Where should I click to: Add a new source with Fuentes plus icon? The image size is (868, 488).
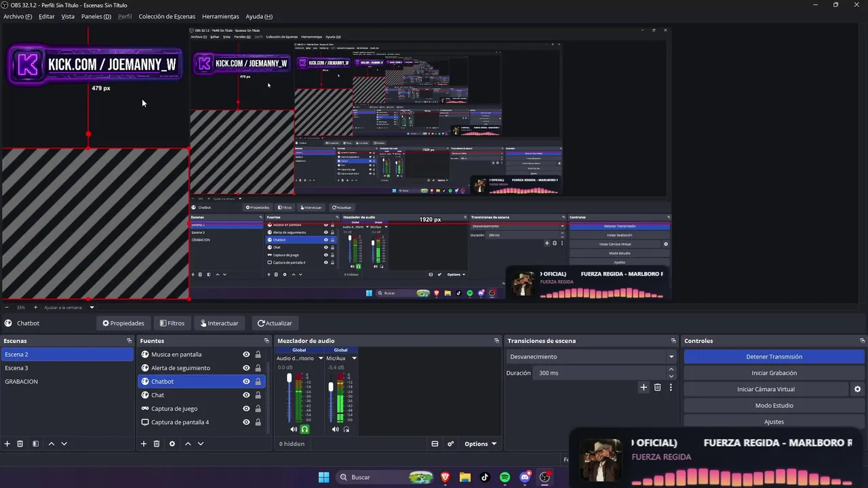(144, 444)
